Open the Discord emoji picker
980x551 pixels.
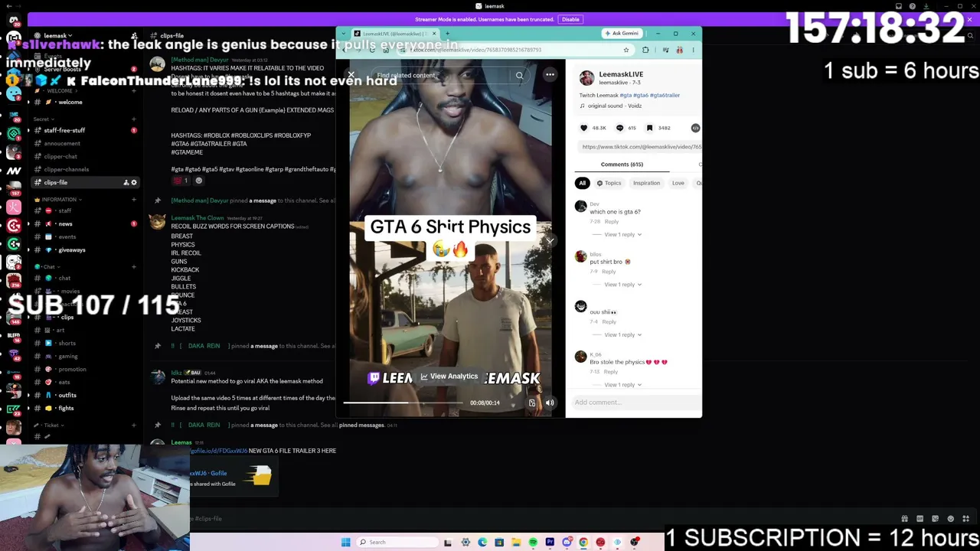click(951, 519)
